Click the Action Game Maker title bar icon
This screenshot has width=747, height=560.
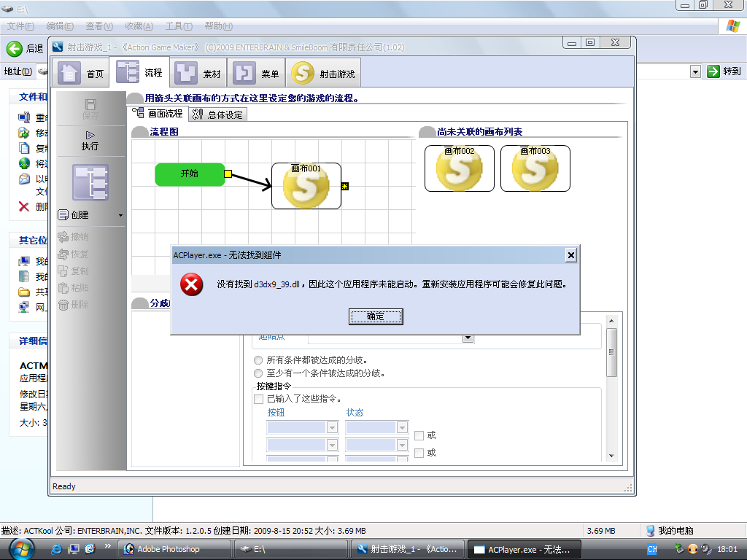click(58, 47)
